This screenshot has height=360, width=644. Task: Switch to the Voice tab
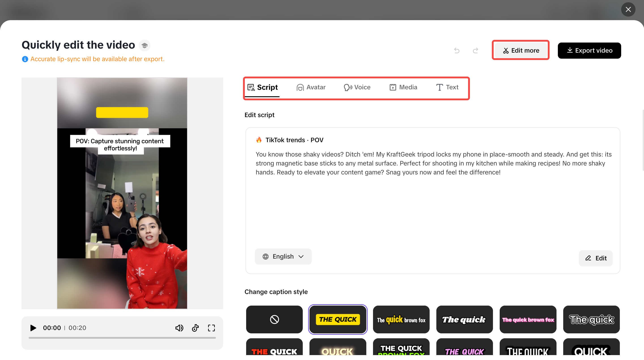[x=357, y=87]
